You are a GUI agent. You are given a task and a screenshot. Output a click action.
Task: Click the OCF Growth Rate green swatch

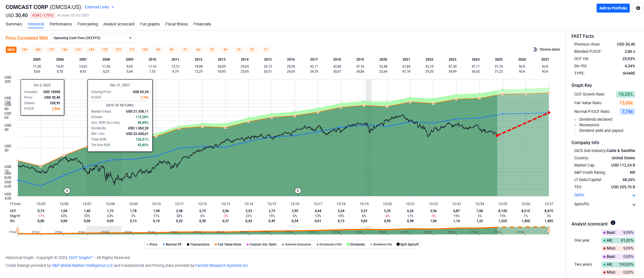tap(625, 94)
